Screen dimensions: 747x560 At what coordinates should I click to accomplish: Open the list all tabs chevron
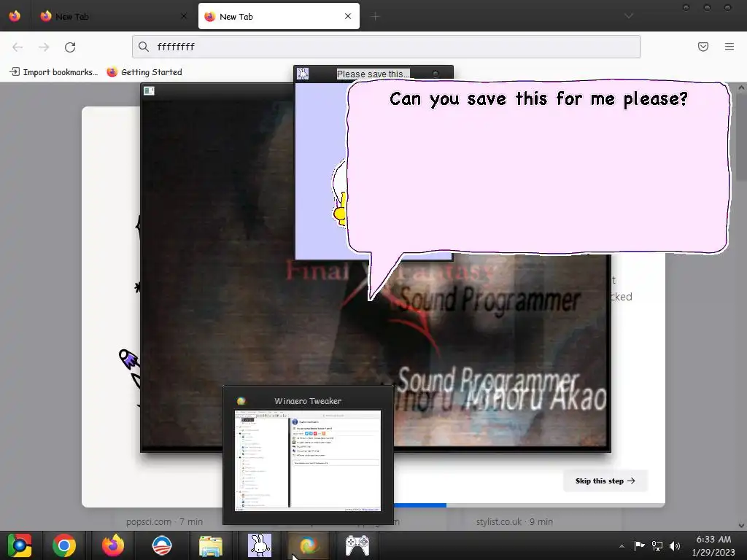[x=629, y=16]
